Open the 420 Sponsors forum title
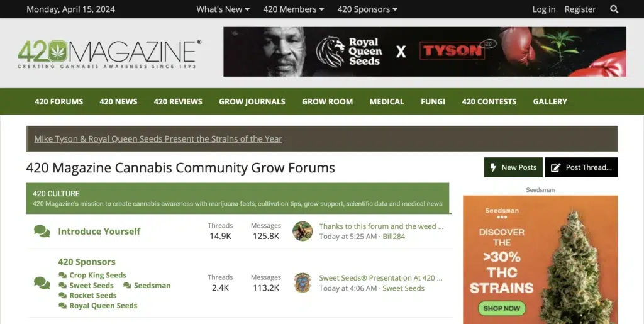Screen dimensions: 644x324 click(87, 262)
